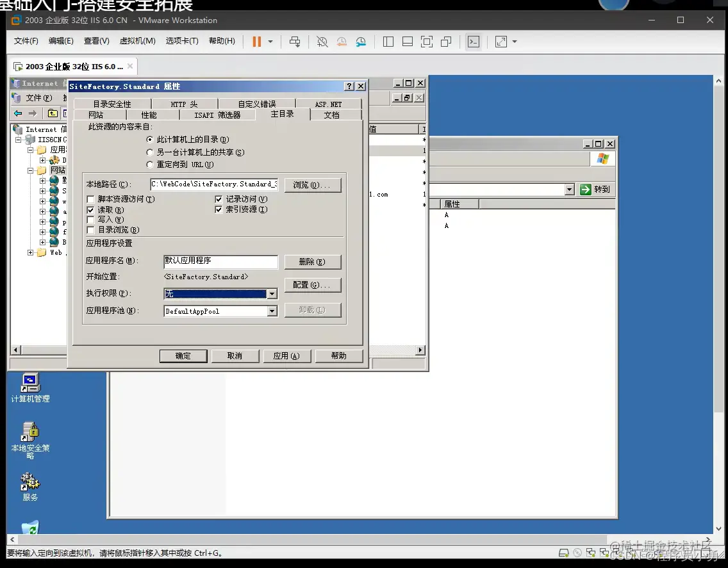Click the forward arrow in IIS manager toolbar
The width and height of the screenshot is (728, 568).
pyautogui.click(x=33, y=113)
